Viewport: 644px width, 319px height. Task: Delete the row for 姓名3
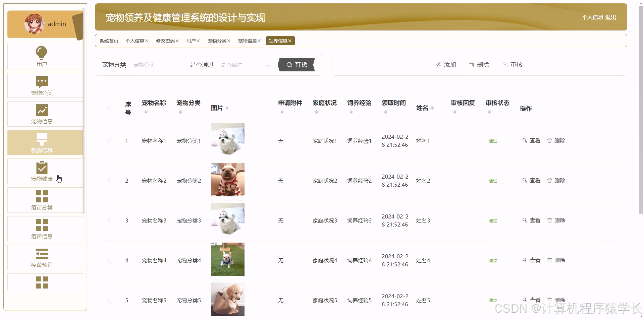[x=556, y=220]
